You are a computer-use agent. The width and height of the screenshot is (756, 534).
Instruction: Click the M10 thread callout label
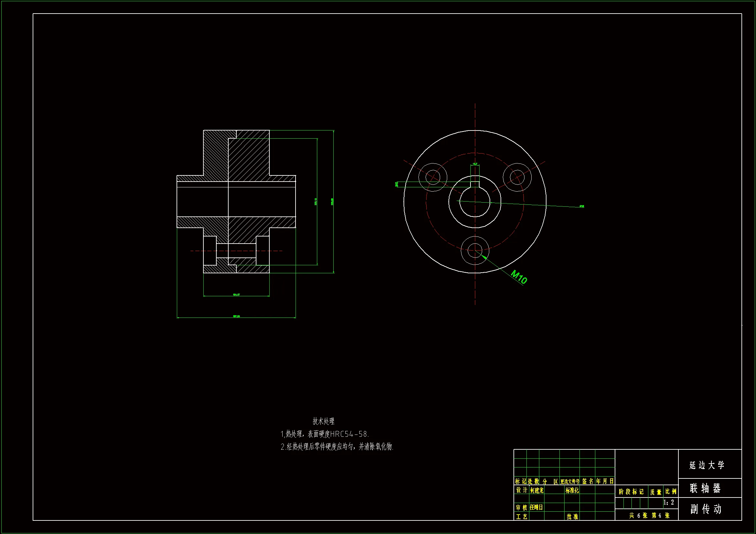(x=519, y=277)
